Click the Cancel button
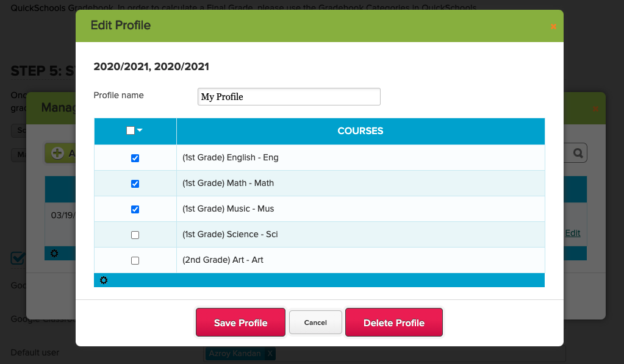 click(x=315, y=322)
